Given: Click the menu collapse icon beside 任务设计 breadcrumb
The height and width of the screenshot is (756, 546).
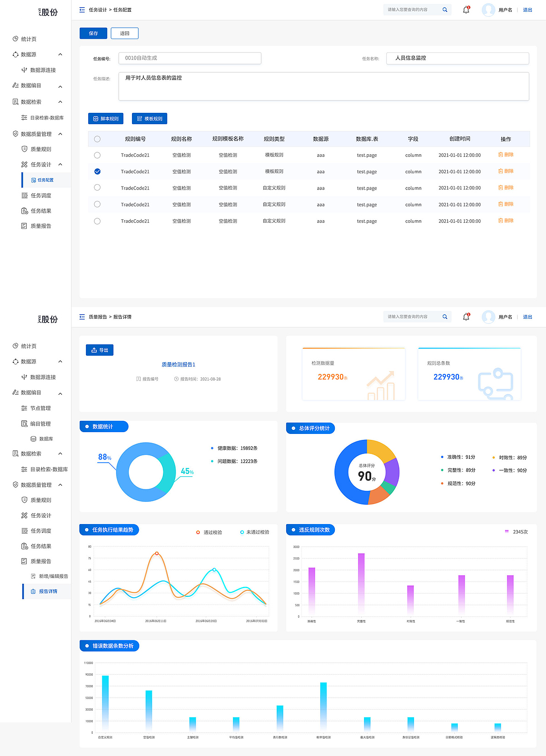Looking at the screenshot, I should pos(82,10).
